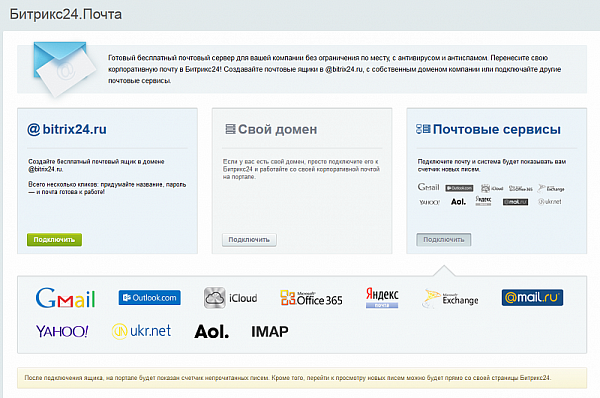Viewport: 600px width, 398px height.
Task: Click small Office 365 logo in services card
Action: [x=520, y=188]
